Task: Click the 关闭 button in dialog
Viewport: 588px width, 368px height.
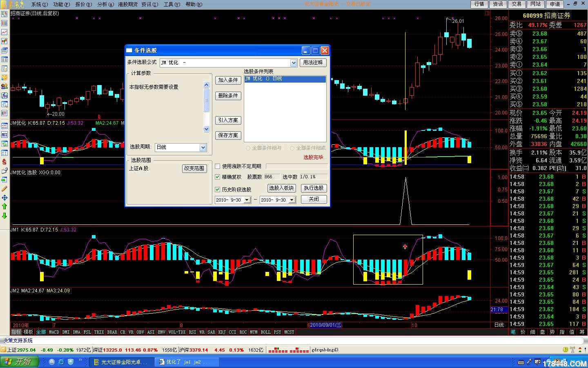Action: tap(314, 199)
